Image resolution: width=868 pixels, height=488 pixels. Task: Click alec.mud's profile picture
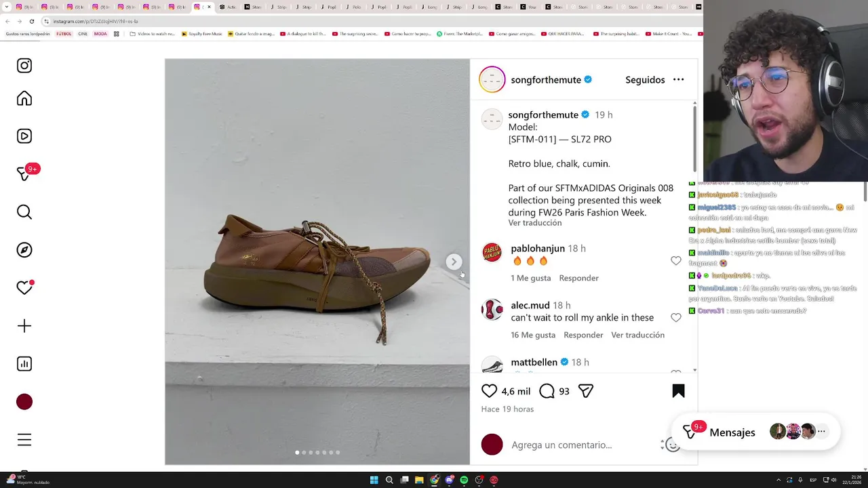pyautogui.click(x=492, y=310)
